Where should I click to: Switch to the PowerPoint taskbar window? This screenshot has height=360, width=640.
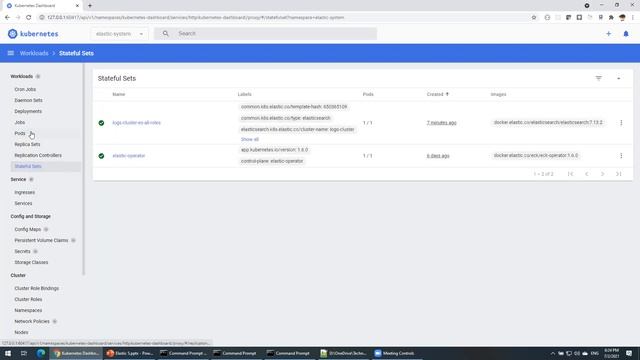pyautogui.click(x=129, y=353)
